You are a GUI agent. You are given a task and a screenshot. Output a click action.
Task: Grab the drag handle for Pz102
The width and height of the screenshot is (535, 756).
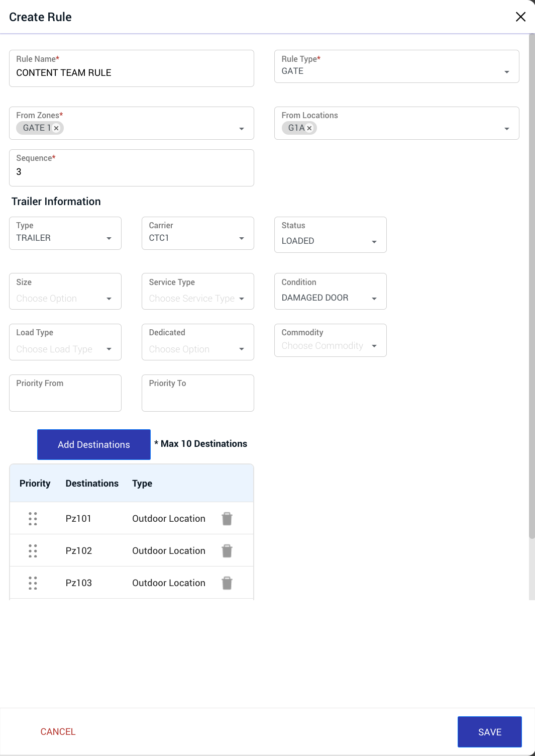click(x=33, y=550)
